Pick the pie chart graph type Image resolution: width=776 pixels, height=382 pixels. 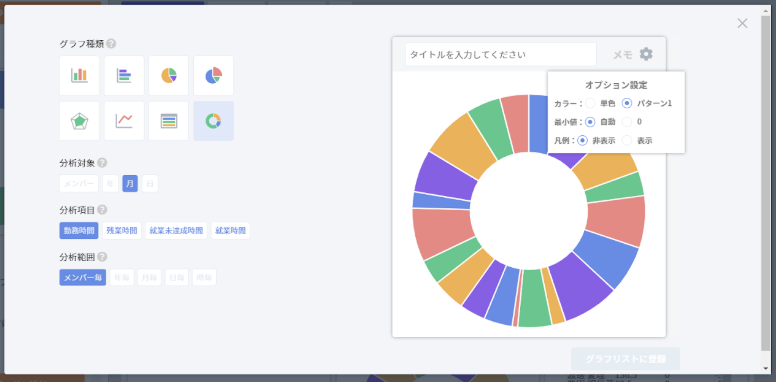[x=169, y=75]
